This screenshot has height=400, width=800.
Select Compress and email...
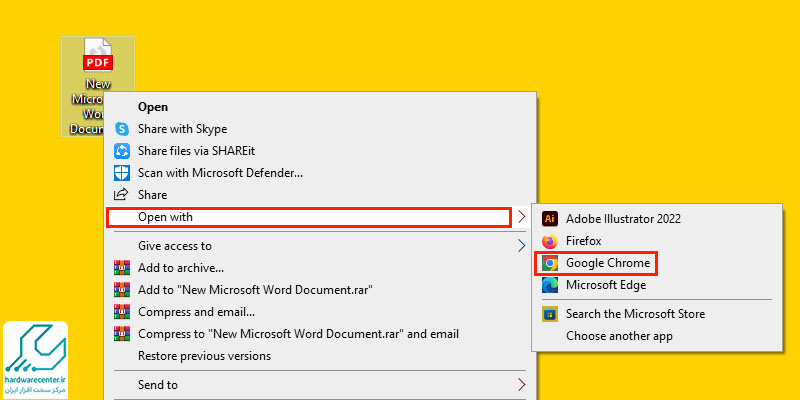(320, 312)
